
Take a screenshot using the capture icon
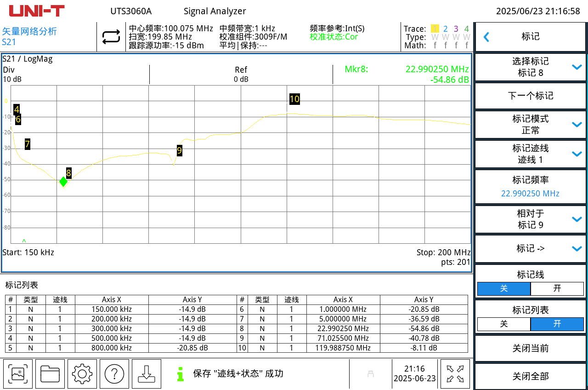(x=18, y=374)
